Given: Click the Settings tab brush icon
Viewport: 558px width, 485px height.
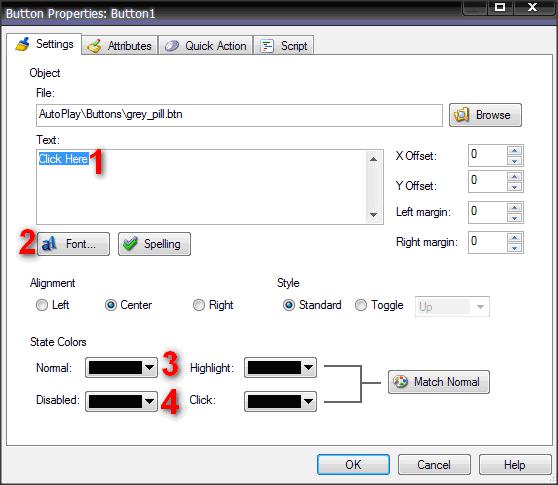Looking at the screenshot, I should [x=22, y=44].
